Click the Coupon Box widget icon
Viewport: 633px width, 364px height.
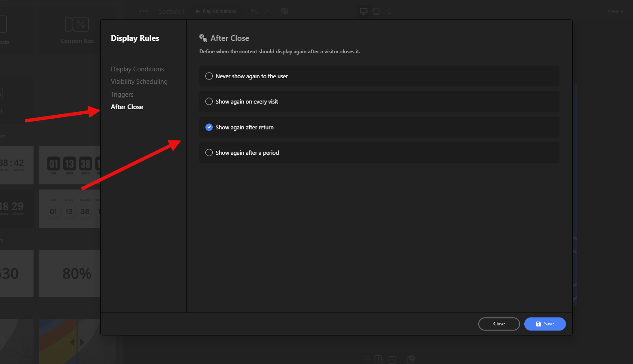(77, 25)
